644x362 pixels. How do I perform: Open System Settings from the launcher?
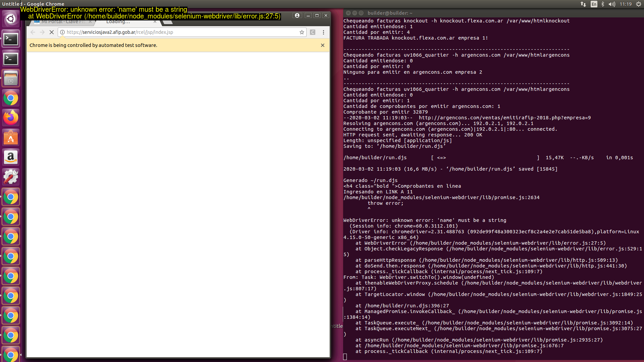click(x=11, y=177)
